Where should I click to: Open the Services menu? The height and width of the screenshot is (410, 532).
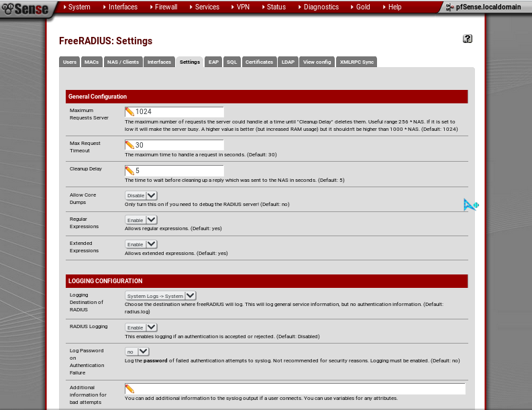(x=205, y=7)
